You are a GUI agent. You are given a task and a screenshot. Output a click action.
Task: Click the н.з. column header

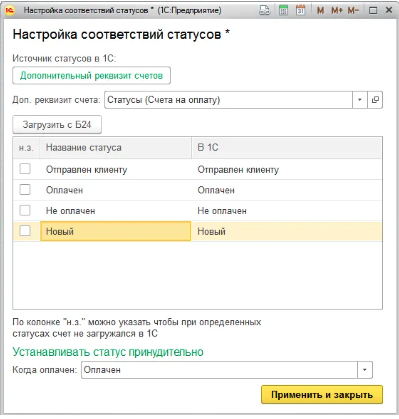click(26, 148)
